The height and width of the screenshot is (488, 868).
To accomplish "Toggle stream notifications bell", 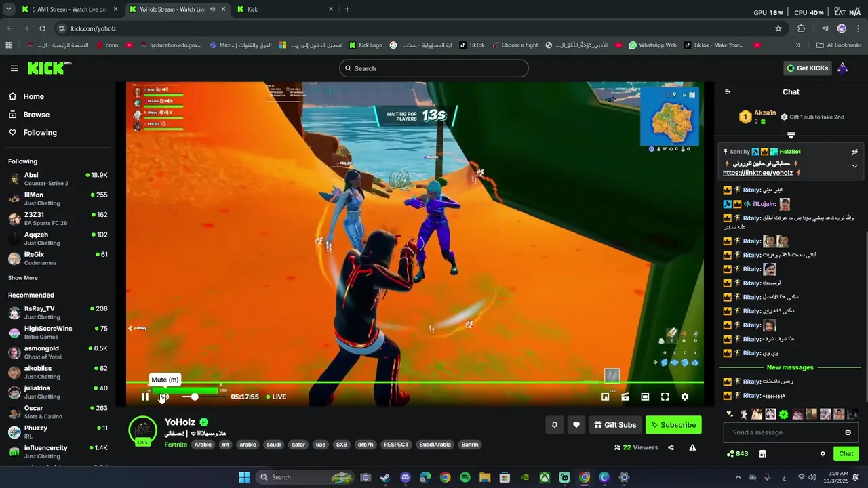I will pos(555,425).
